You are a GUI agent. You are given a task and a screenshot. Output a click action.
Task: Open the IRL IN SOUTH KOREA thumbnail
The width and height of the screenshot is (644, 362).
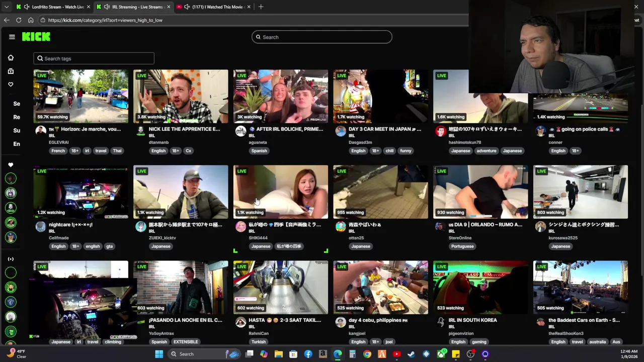click(480, 287)
